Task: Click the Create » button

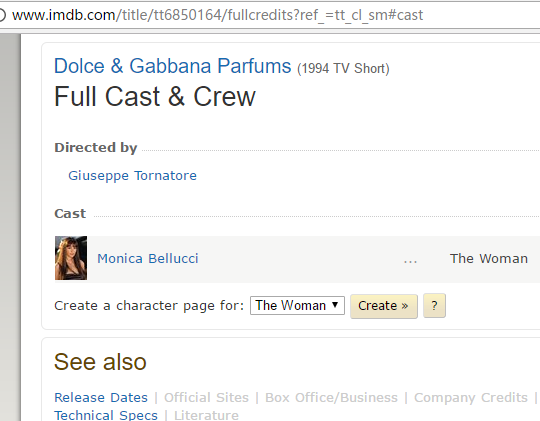Action: 384,306
